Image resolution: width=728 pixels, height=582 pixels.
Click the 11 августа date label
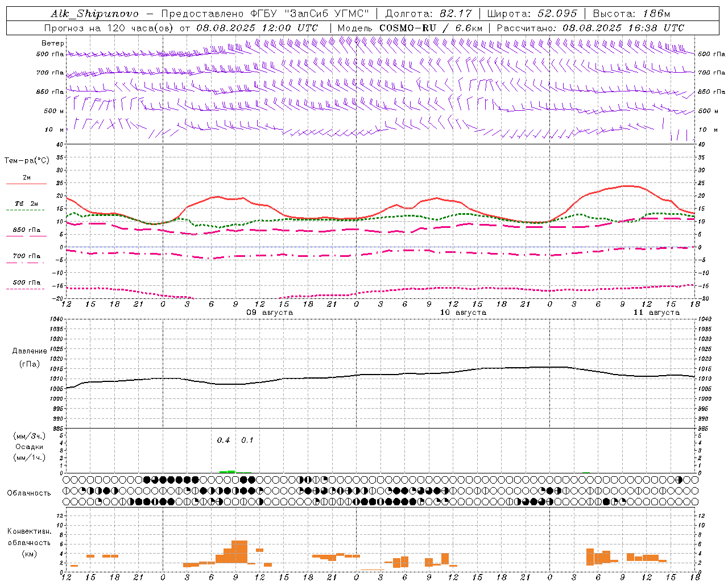pyautogui.click(x=656, y=313)
